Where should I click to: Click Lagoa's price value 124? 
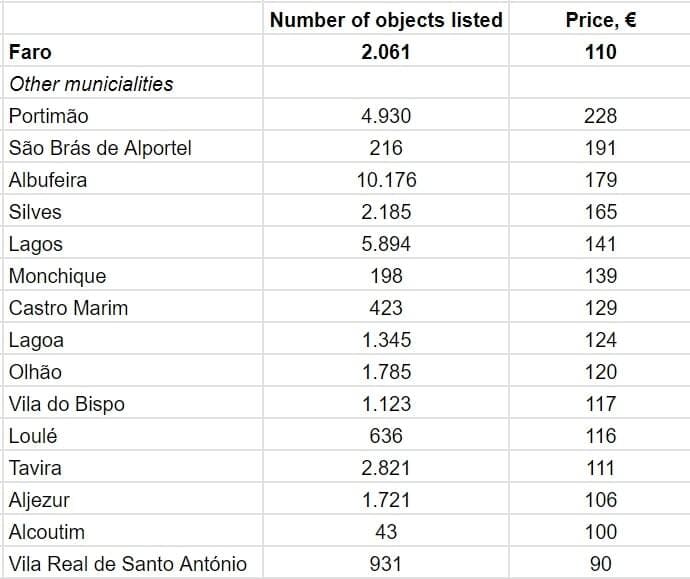(600, 340)
